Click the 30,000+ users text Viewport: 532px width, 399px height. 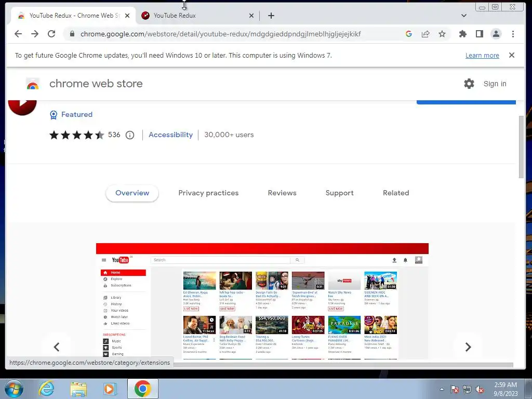[229, 135]
